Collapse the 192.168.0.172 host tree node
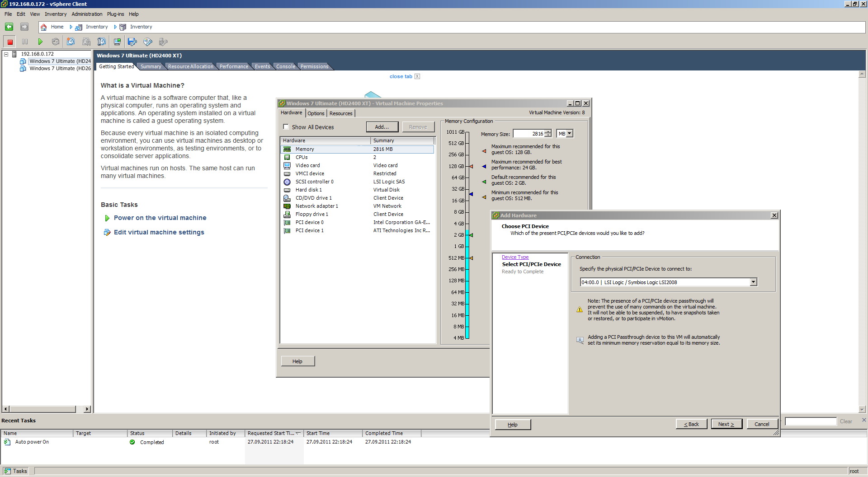 pos(6,54)
